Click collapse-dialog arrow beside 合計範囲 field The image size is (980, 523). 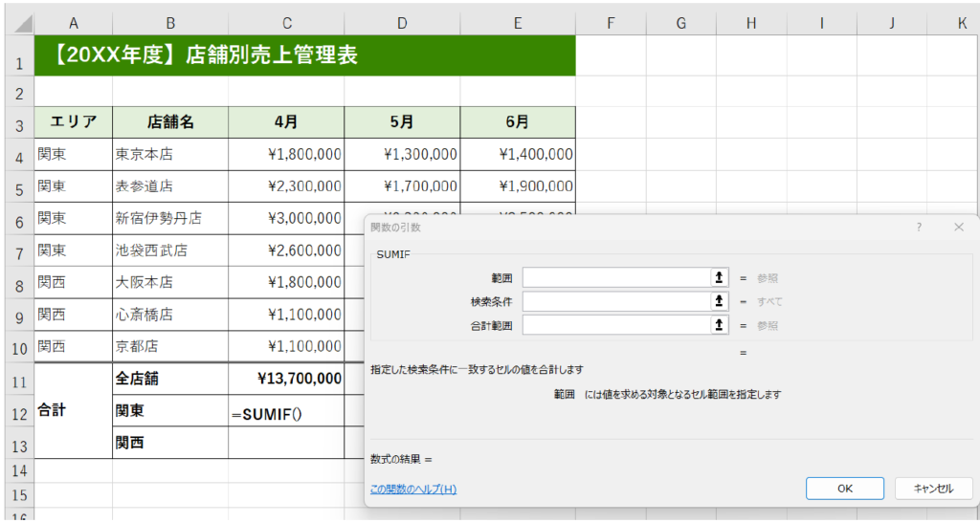pyautogui.click(x=718, y=325)
